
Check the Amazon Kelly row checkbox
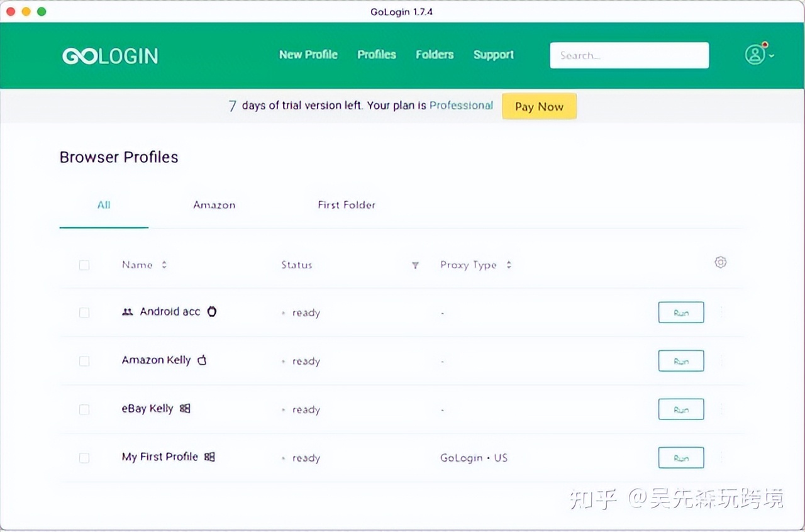[x=84, y=361]
